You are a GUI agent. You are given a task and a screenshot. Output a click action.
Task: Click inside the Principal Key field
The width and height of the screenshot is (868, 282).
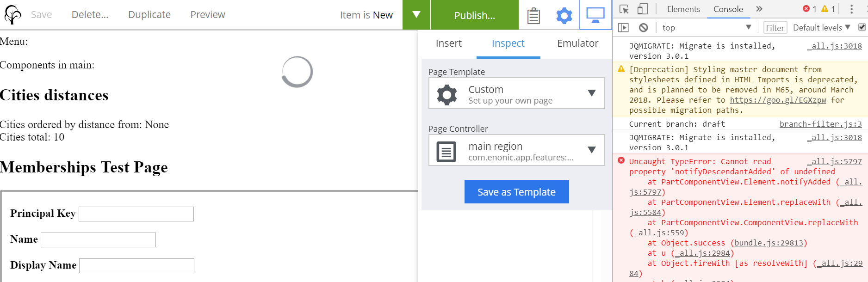click(x=136, y=214)
